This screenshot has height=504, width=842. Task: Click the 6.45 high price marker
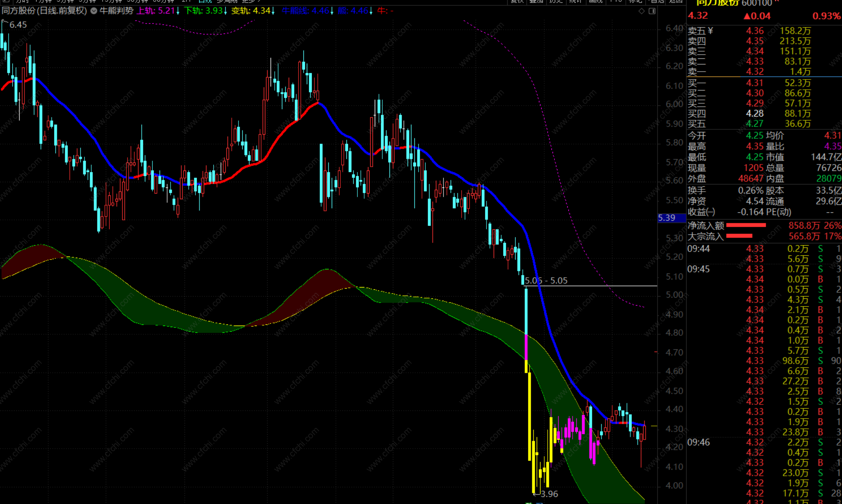tap(18, 25)
